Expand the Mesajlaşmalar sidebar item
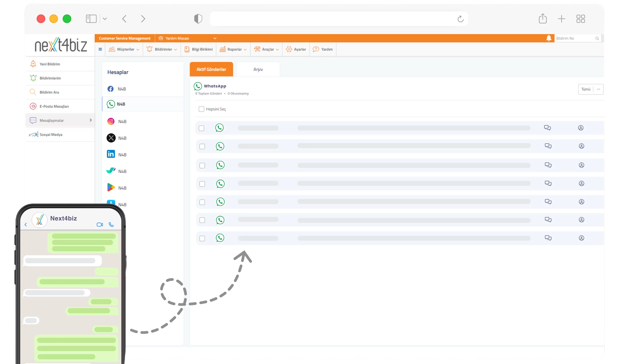Viewport: 630px width, 364px height. [60, 120]
